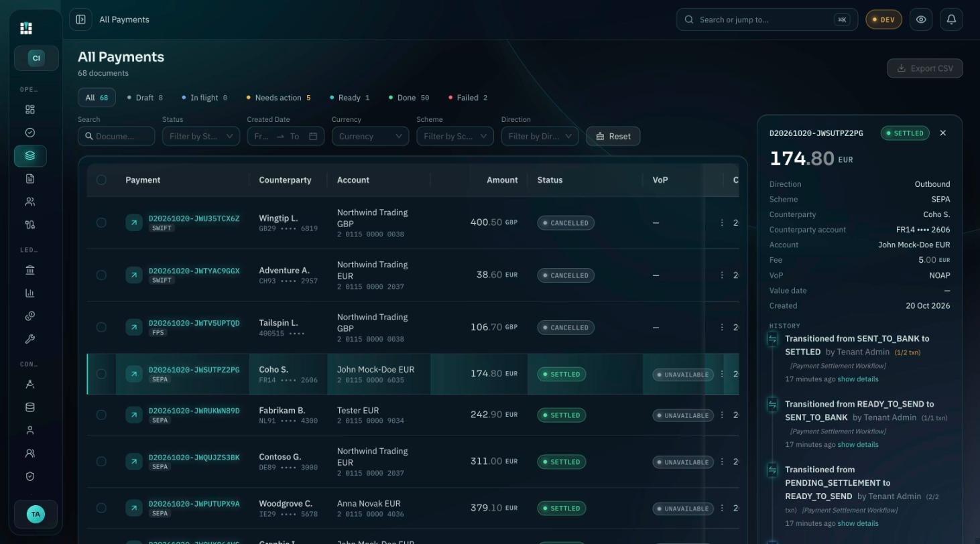
Task: Open the notifications bell icon
Action: coord(951,19)
